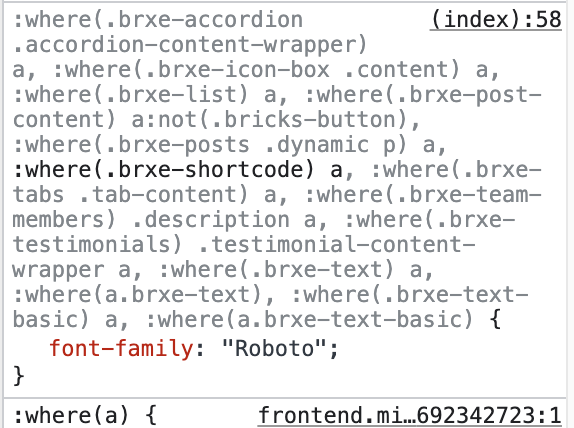Click the .testimonial-content- selector text
574x428 pixels.
(337, 245)
